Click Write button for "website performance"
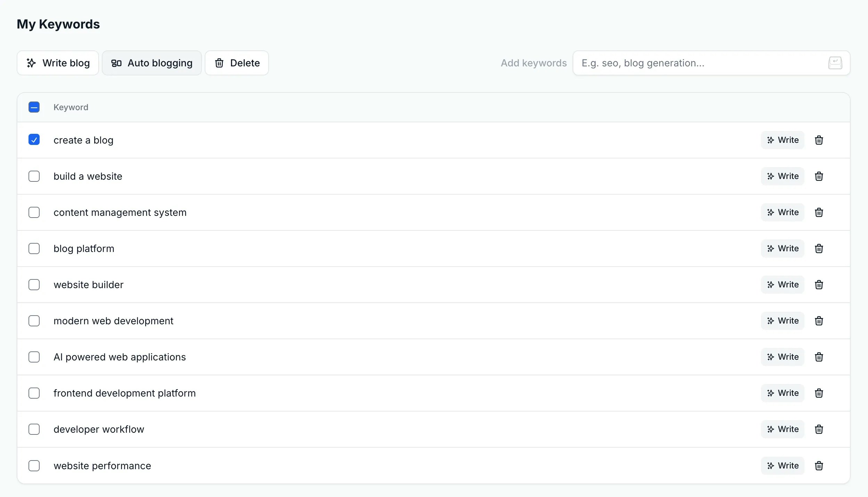Screen dimensions: 868x497 (x=783, y=465)
